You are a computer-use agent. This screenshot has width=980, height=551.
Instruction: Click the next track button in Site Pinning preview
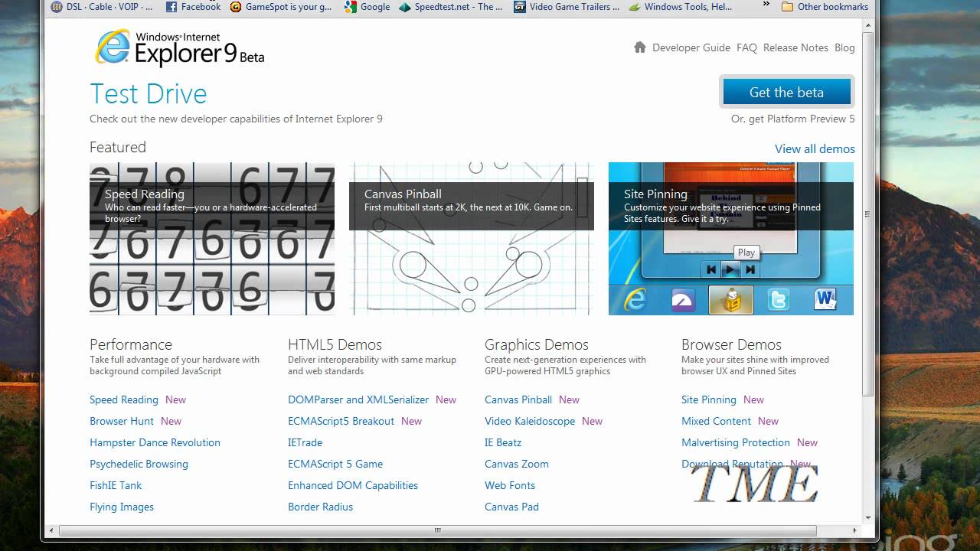(750, 269)
